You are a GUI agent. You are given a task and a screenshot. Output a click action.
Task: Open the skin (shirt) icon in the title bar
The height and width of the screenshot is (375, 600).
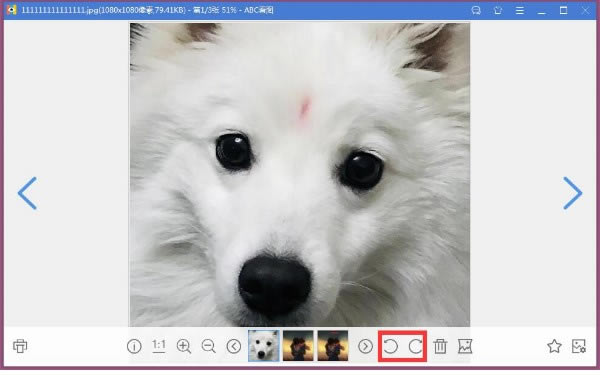498,10
